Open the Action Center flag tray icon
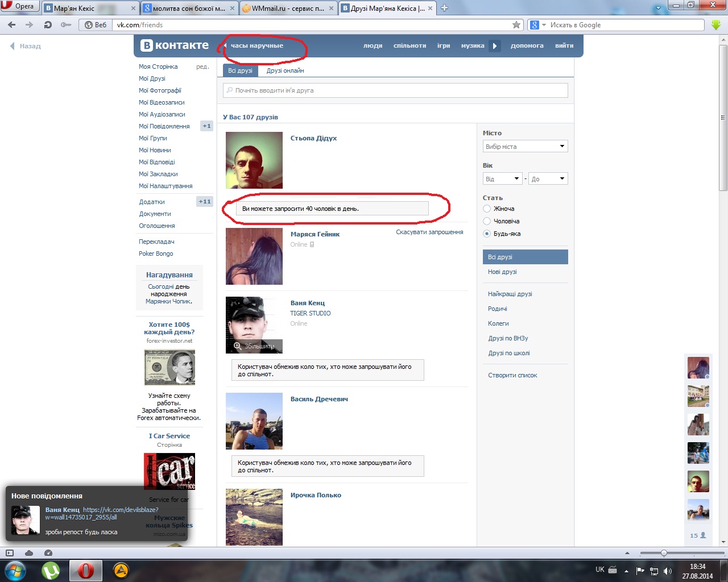Image resolution: width=728 pixels, height=582 pixels. coord(640,571)
